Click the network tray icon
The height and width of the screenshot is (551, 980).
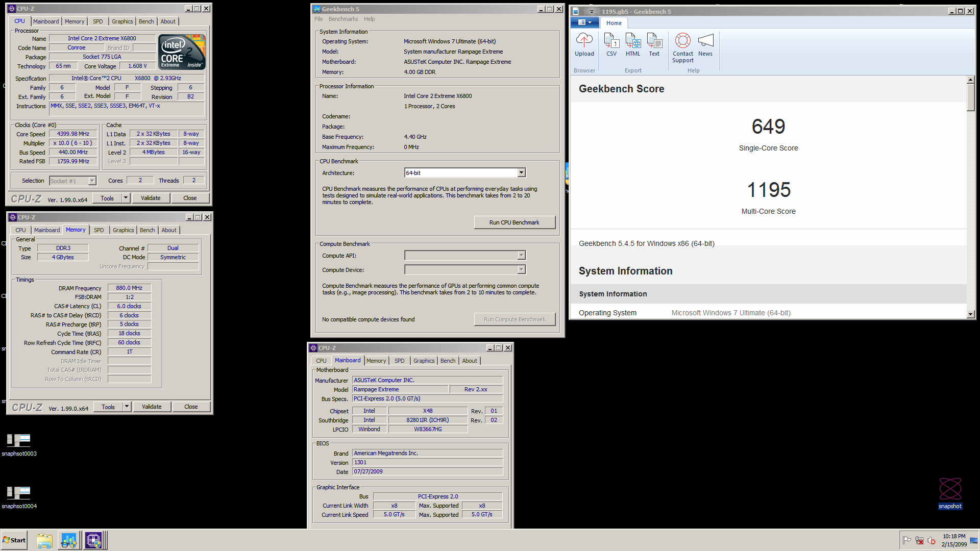(919, 540)
